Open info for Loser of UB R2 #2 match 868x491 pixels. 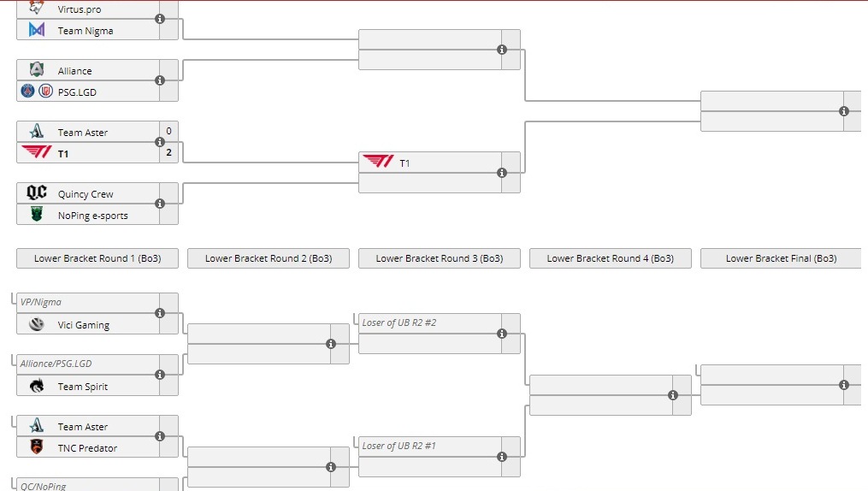(x=502, y=334)
